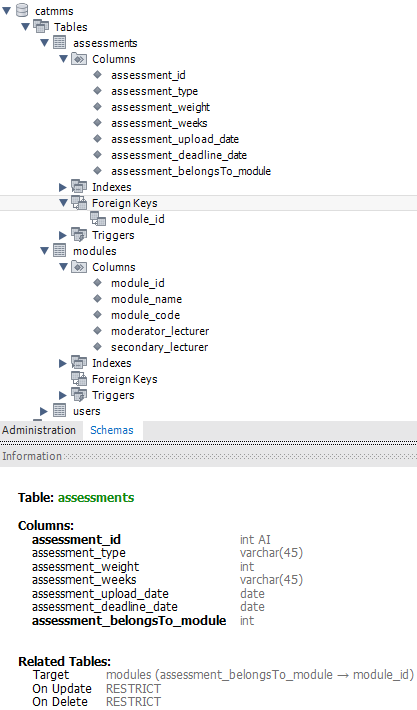Click the On Delete RESTRICT value
417x710 pixels.
[x=133, y=702]
